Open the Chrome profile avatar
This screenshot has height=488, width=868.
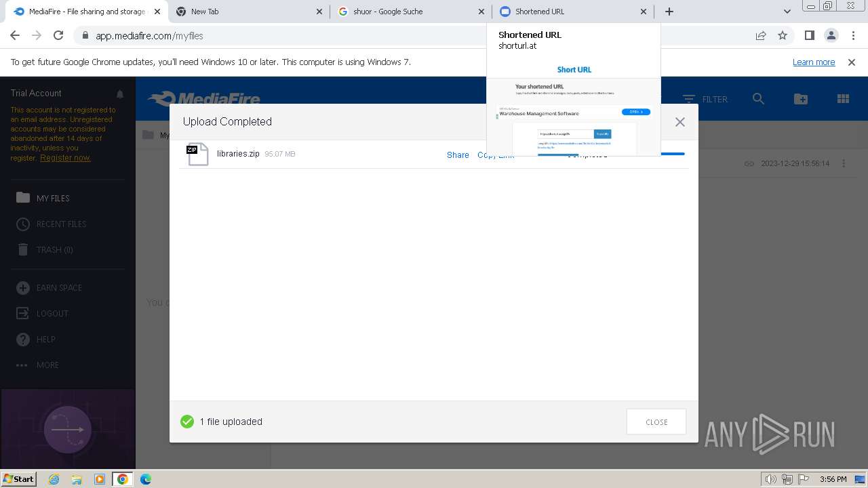[x=831, y=35]
